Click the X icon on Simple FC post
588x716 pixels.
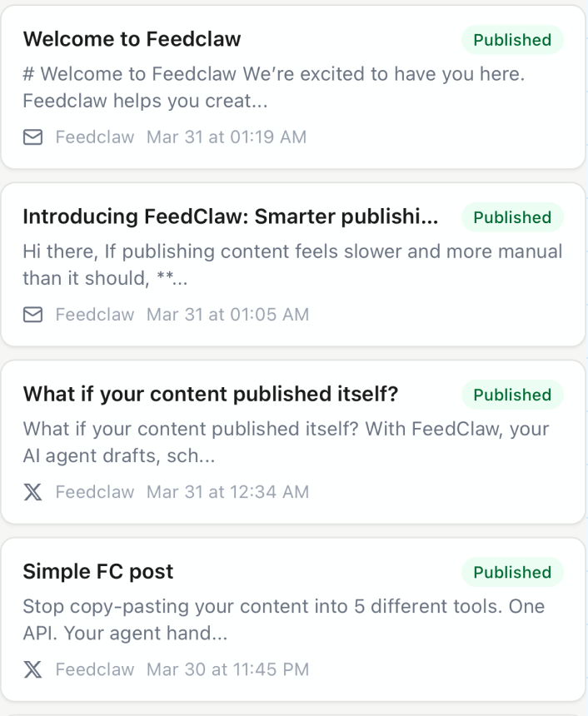tap(32, 669)
